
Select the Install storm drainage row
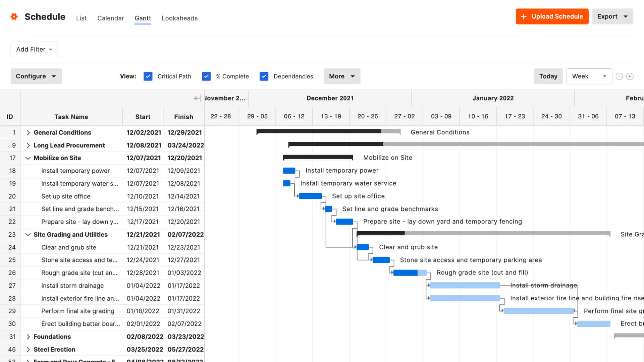pyautogui.click(x=102, y=286)
